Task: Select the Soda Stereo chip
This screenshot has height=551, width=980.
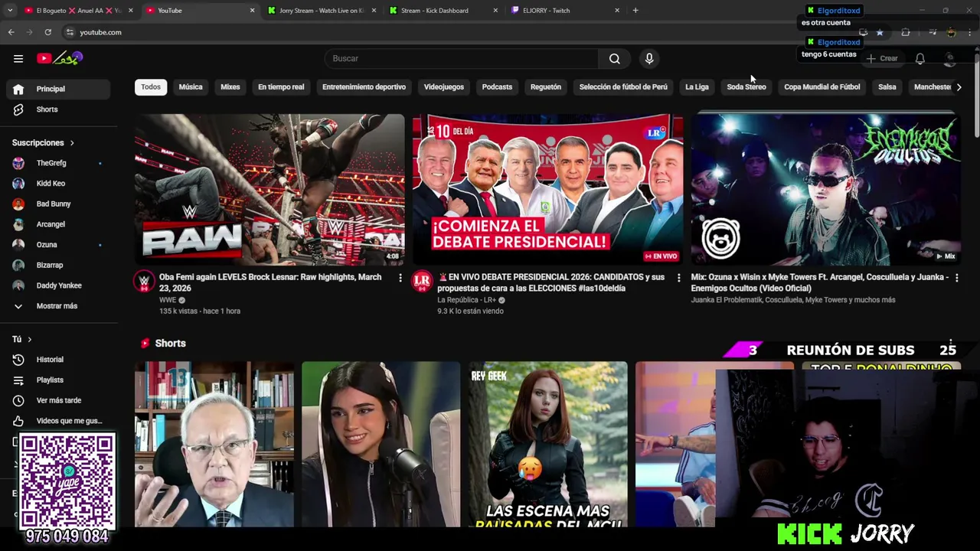Action: pyautogui.click(x=746, y=86)
